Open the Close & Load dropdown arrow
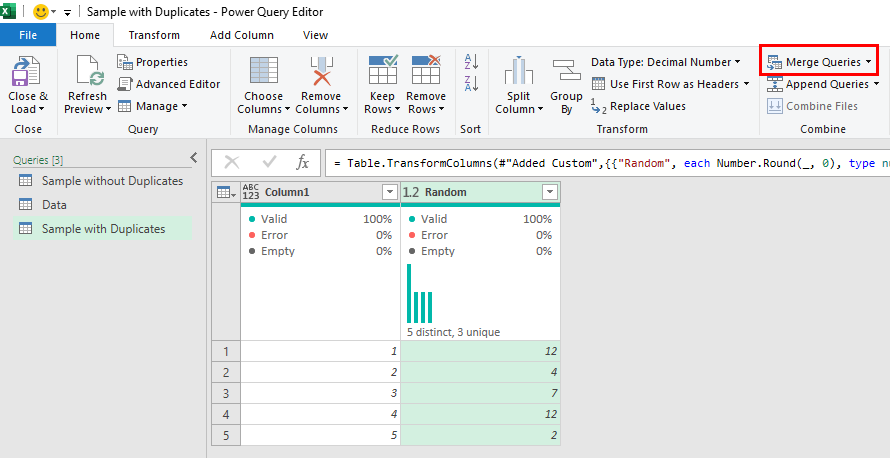This screenshot has width=890, height=458. [x=41, y=110]
